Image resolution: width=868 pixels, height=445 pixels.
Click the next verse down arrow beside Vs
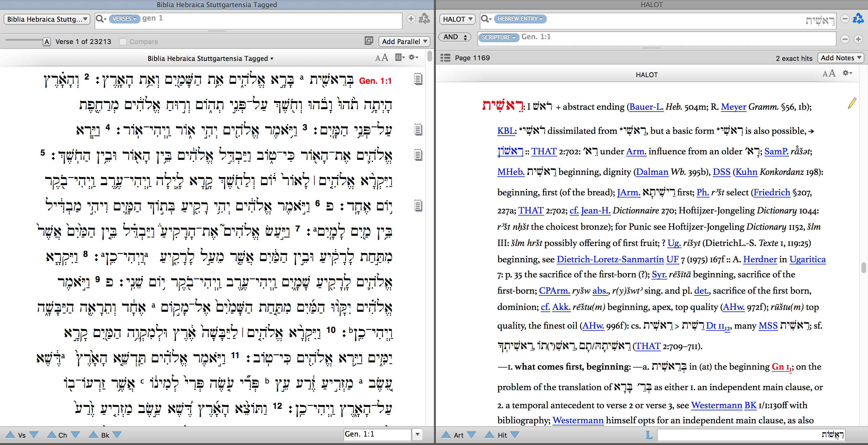[x=34, y=435]
